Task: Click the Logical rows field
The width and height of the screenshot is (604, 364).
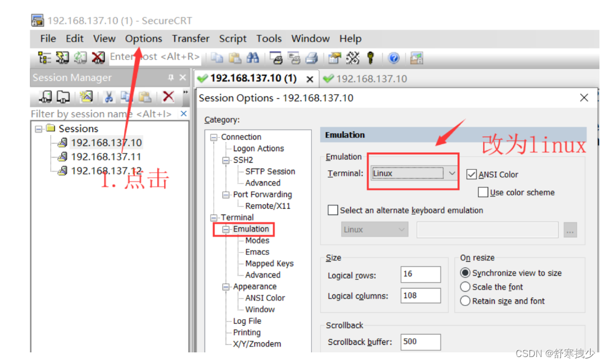Action: tap(420, 274)
